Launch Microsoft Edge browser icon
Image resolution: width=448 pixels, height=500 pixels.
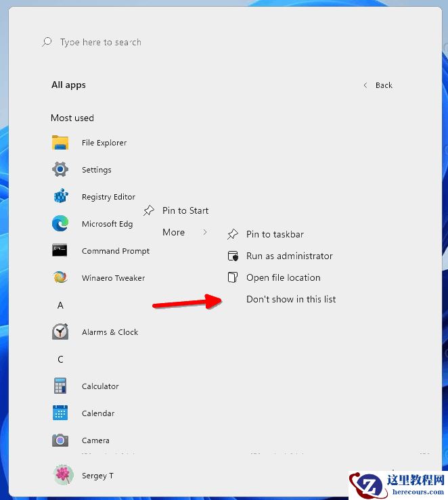pyautogui.click(x=60, y=223)
